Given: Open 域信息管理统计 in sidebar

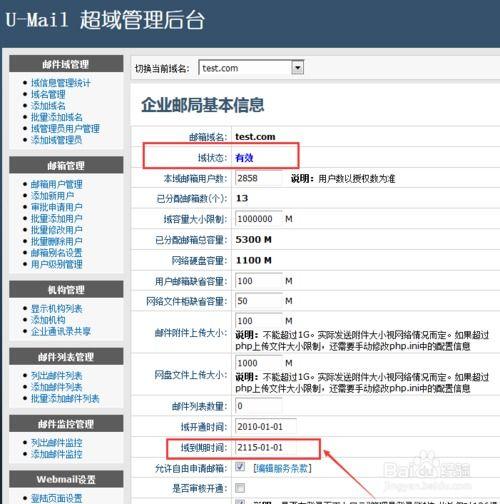Looking at the screenshot, I should coord(61,83).
